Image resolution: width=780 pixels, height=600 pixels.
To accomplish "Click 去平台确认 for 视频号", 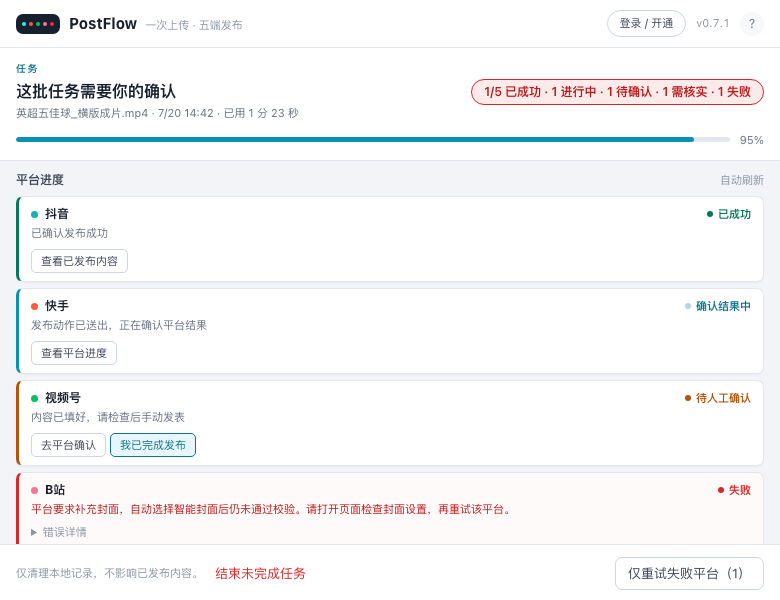I will coord(69,445).
